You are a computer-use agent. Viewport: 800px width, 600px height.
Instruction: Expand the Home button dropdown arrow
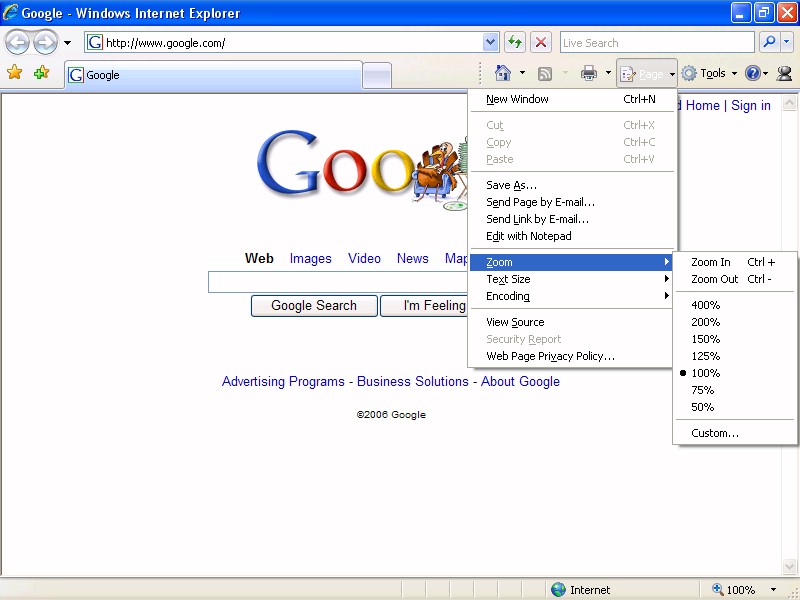click(x=522, y=73)
